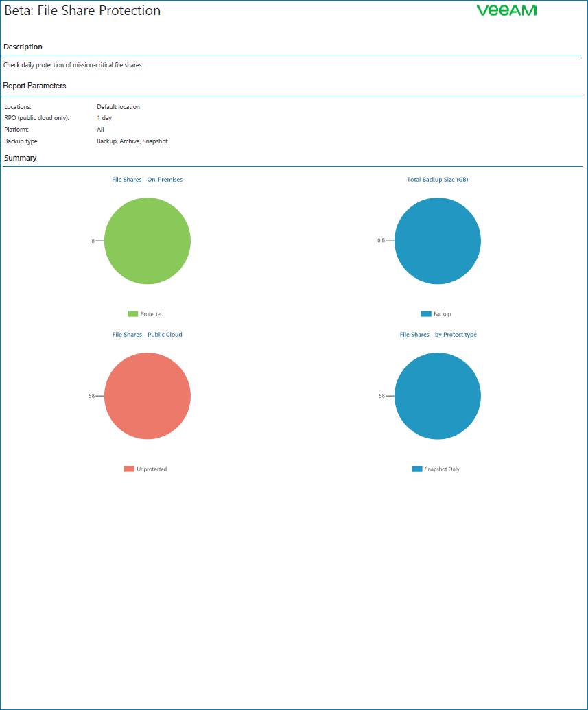This screenshot has width=588, height=710.
Task: Click the 'Protected' legend text
Action: (x=152, y=313)
